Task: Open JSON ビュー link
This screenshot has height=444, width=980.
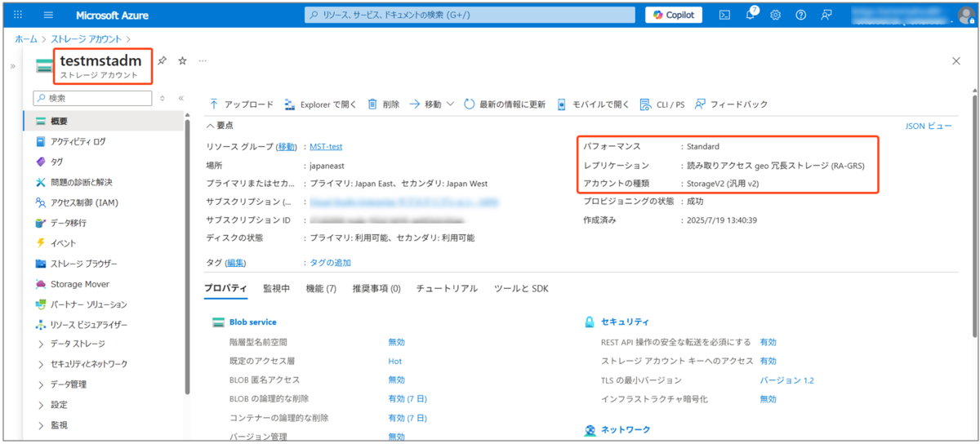Action: pos(929,127)
